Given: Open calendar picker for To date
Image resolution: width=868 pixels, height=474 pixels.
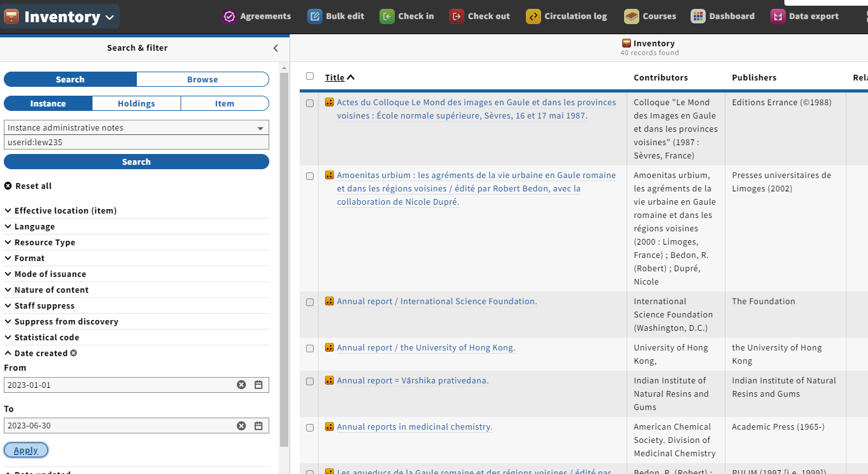Looking at the screenshot, I should [258, 426].
